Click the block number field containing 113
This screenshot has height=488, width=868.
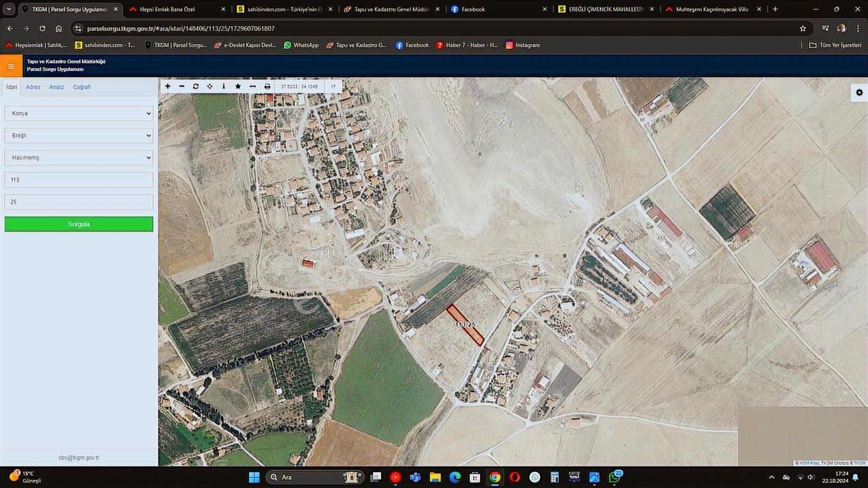(x=79, y=179)
